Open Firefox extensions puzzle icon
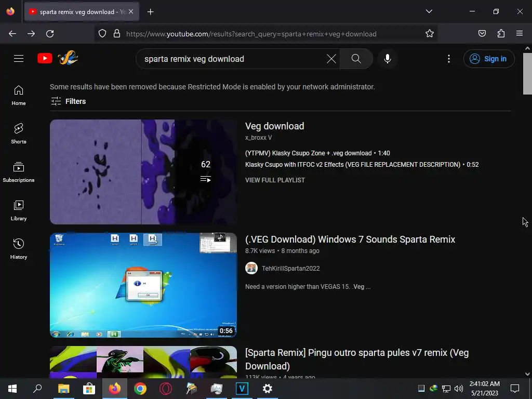532x399 pixels. coord(501,34)
